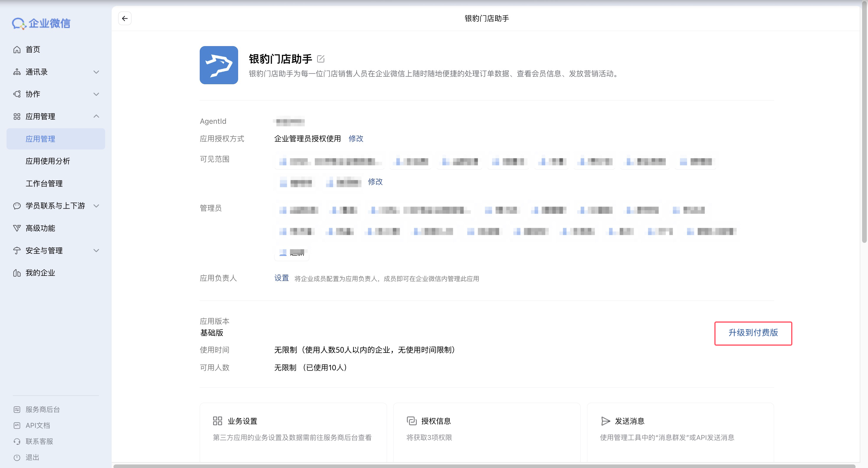868x468 pixels.
Task: Click 修改 for 可见范围
Action: (x=375, y=182)
